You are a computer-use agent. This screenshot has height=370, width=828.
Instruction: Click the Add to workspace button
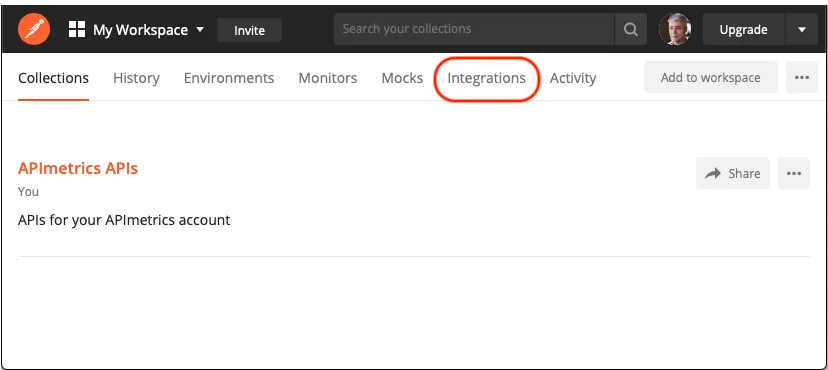point(710,78)
